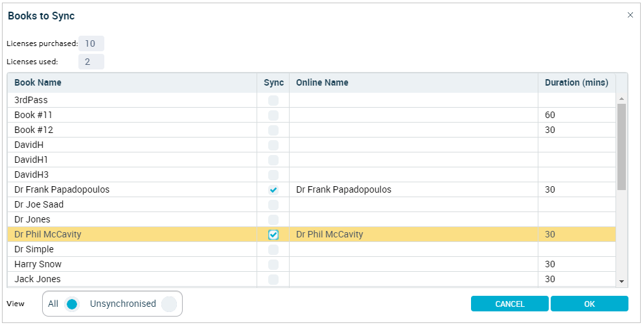Click the Duration cell for Book #12
This screenshot has width=644, height=325.
[577, 130]
